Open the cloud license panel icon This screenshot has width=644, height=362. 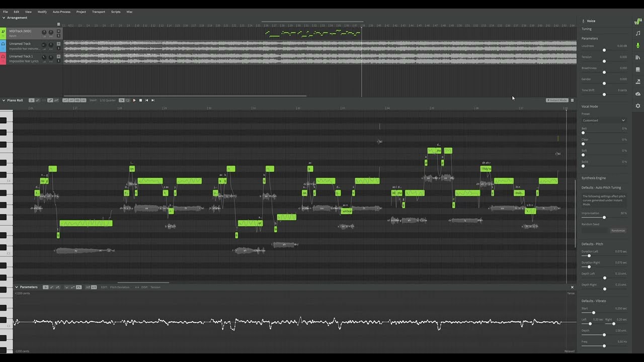tap(638, 94)
